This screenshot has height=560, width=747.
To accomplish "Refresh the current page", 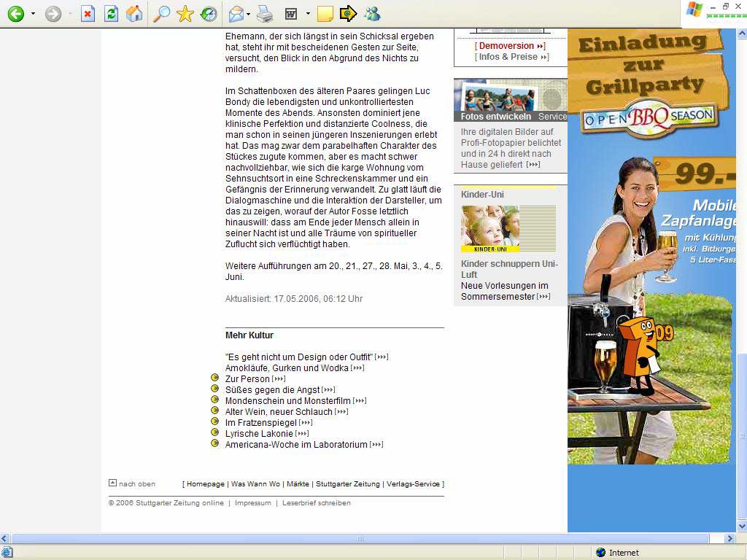I will 111,13.
